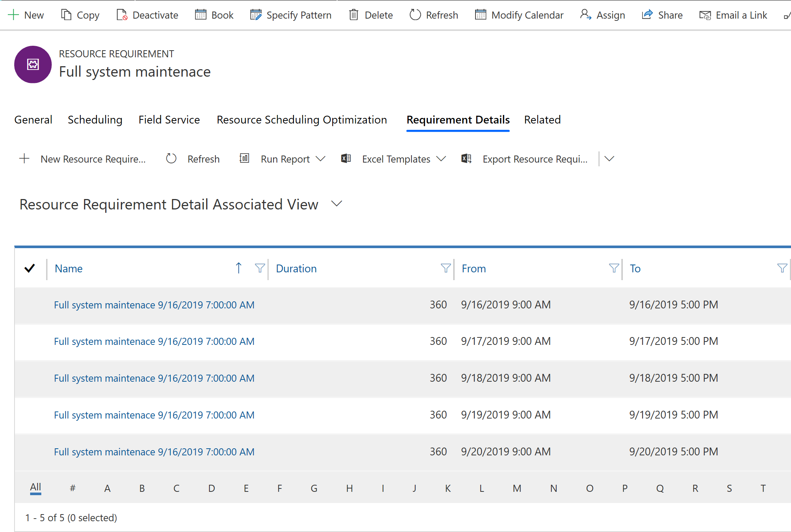791x532 pixels.
Task: Open the Excel Templates dropdown
Action: point(442,159)
